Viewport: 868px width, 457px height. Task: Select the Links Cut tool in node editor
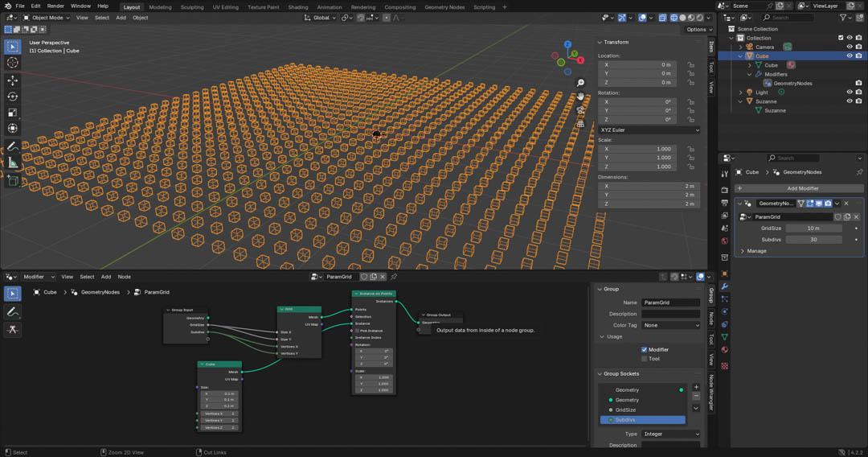pos(13,329)
